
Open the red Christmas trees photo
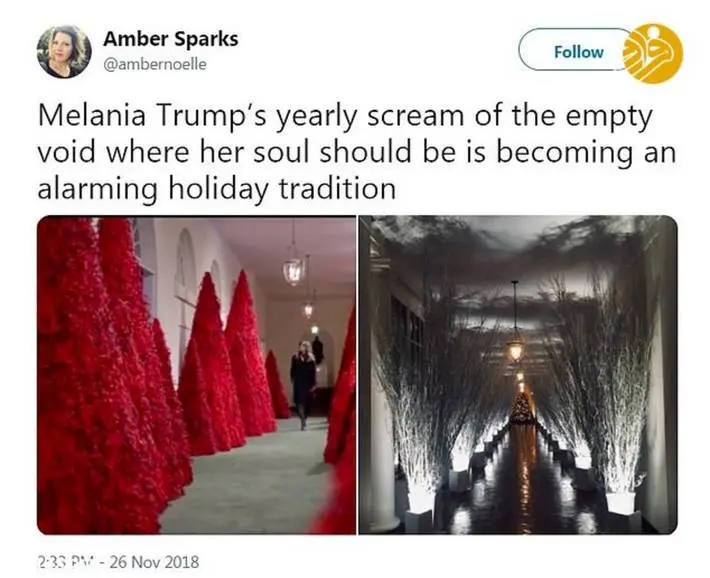(x=196, y=375)
